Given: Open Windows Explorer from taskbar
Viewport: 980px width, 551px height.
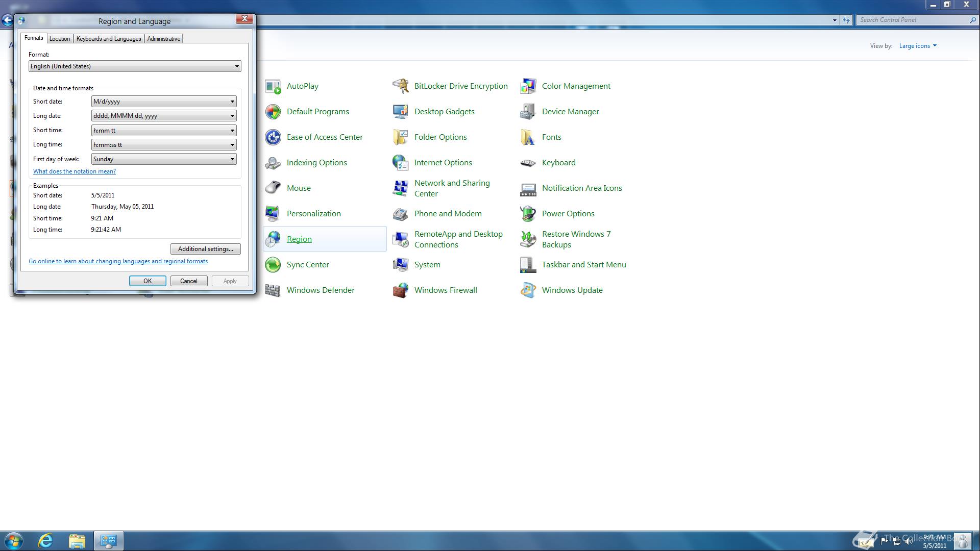Looking at the screenshot, I should [x=77, y=541].
